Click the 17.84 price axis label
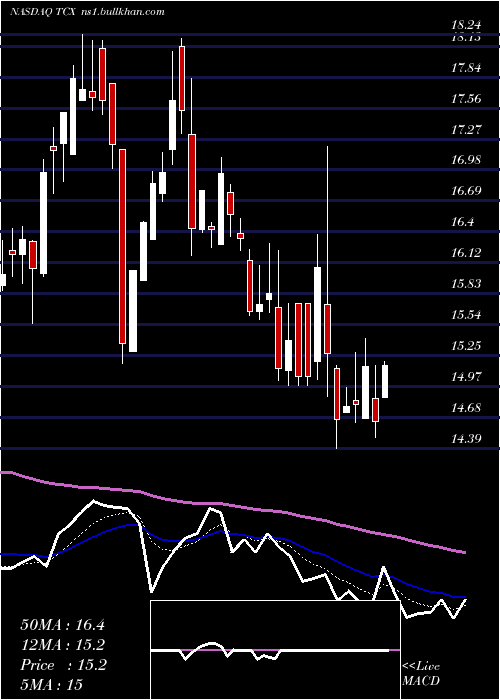Screen dimensions: 500x700 click(x=466, y=68)
